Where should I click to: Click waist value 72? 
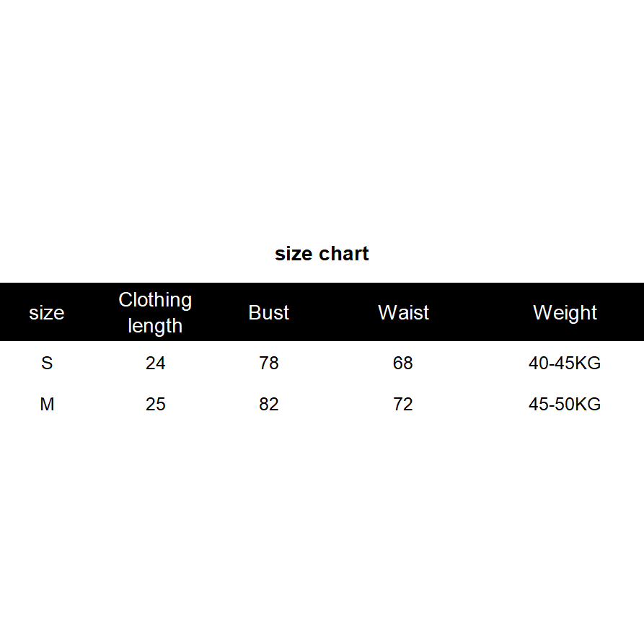(x=403, y=405)
